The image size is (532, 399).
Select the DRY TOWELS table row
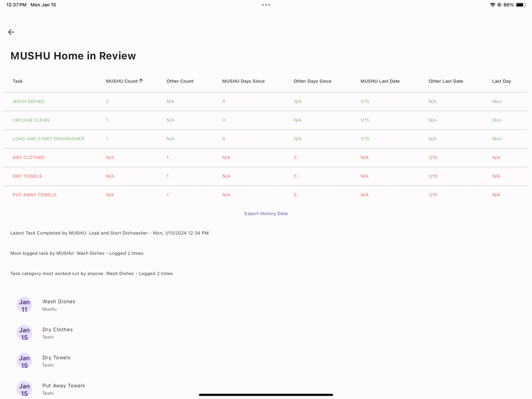(x=265, y=176)
